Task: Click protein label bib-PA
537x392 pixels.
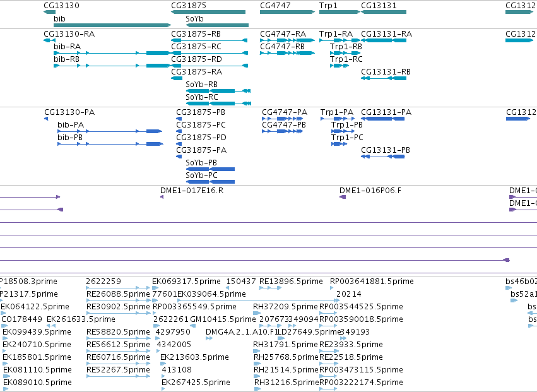Action: click(71, 125)
